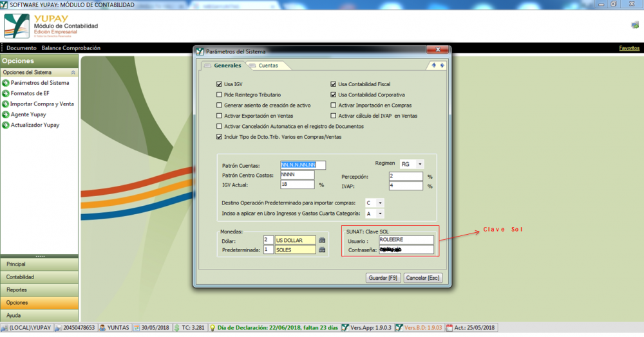Toggle the Usa IGV checkbox
Image resolution: width=644 pixels, height=337 pixels.
coord(219,84)
